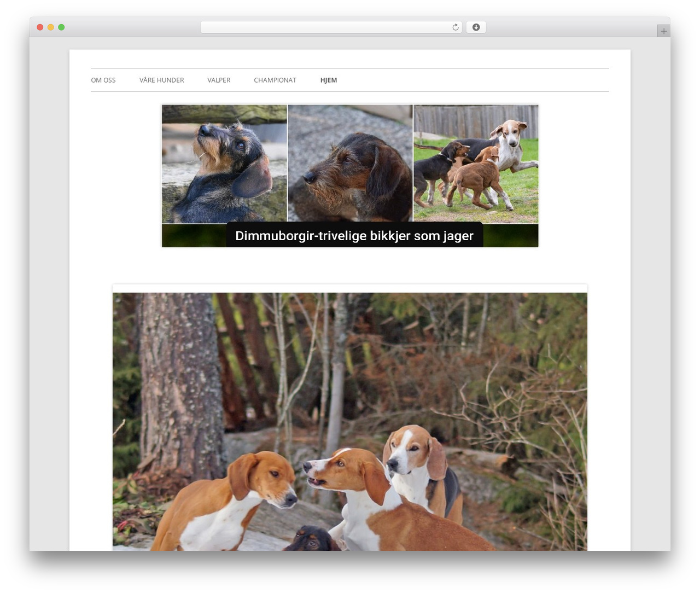The height and width of the screenshot is (593, 700).
Task: Close the browser window with red button
Action: (40, 27)
